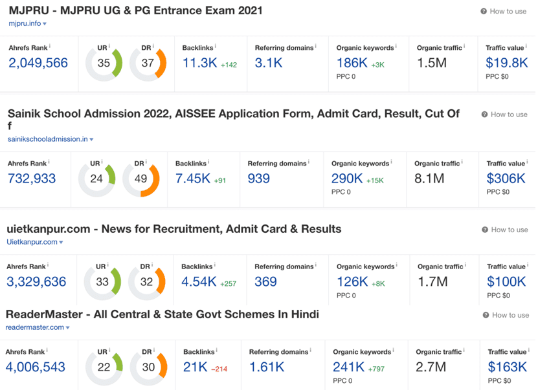Click the question-mark icon beside MJPRU's How to use
The width and height of the screenshot is (538, 392).
point(484,11)
